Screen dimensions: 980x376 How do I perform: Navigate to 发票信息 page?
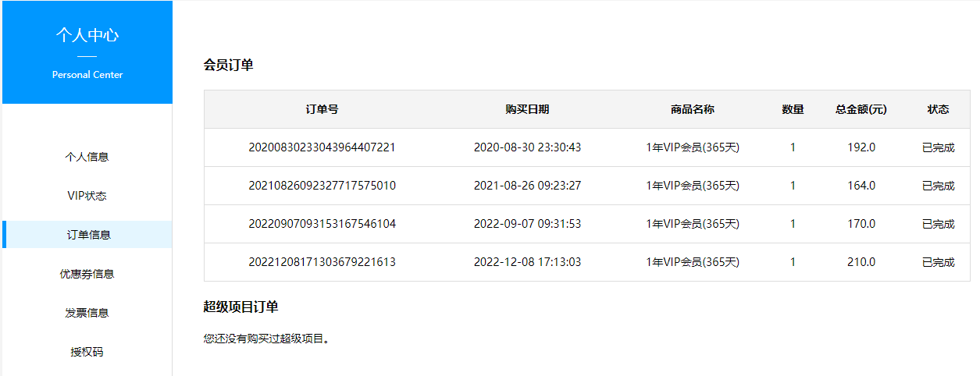click(x=87, y=313)
